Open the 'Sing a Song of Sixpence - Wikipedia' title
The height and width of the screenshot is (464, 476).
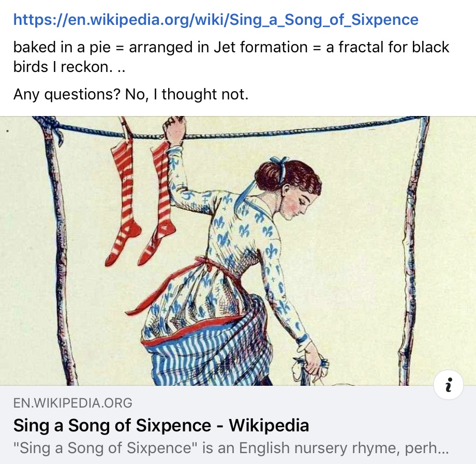pos(161,425)
